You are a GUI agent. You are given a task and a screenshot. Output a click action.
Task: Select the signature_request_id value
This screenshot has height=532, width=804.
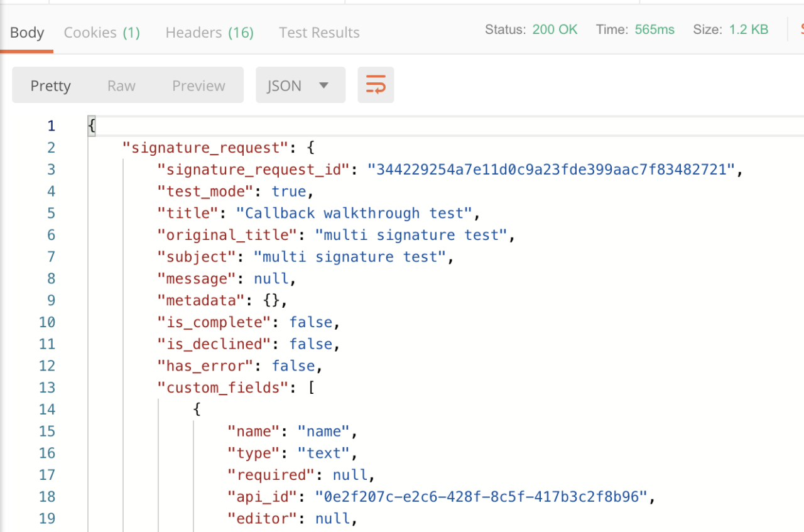(x=555, y=169)
